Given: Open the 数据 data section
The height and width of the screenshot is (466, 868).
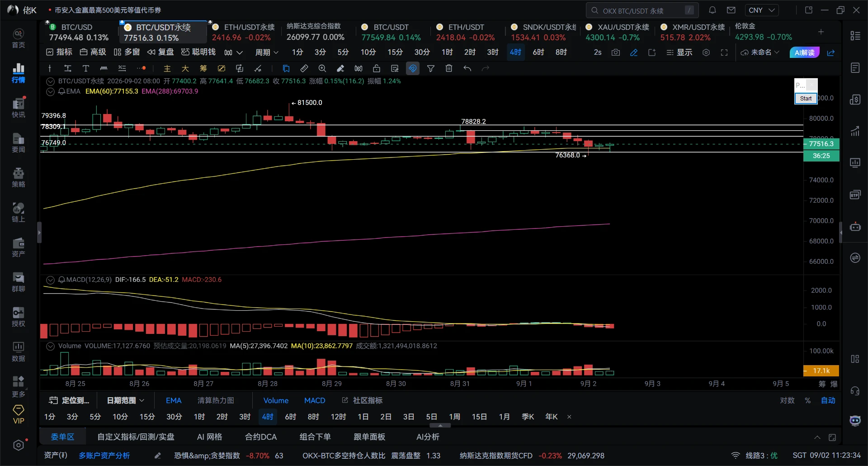Looking at the screenshot, I should [x=18, y=352].
